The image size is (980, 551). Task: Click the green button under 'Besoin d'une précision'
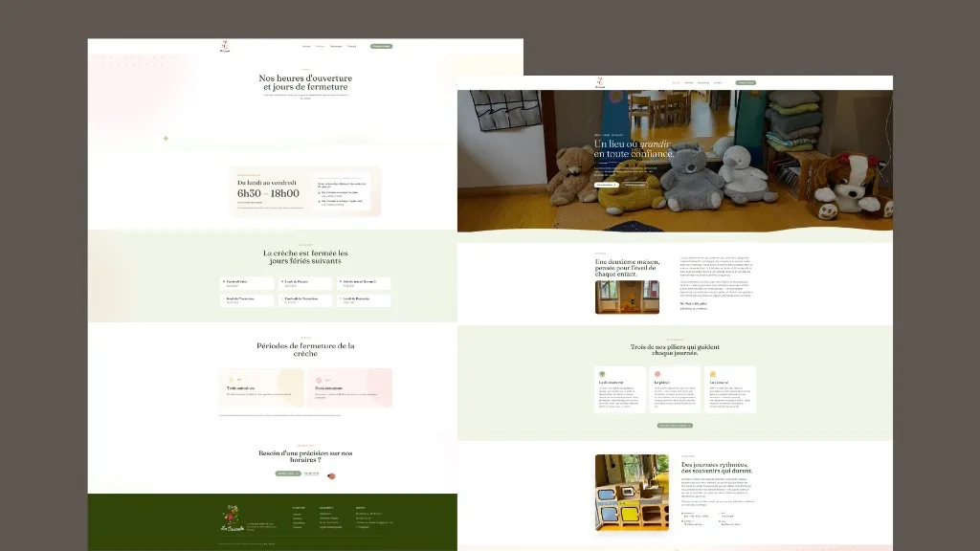pos(288,474)
